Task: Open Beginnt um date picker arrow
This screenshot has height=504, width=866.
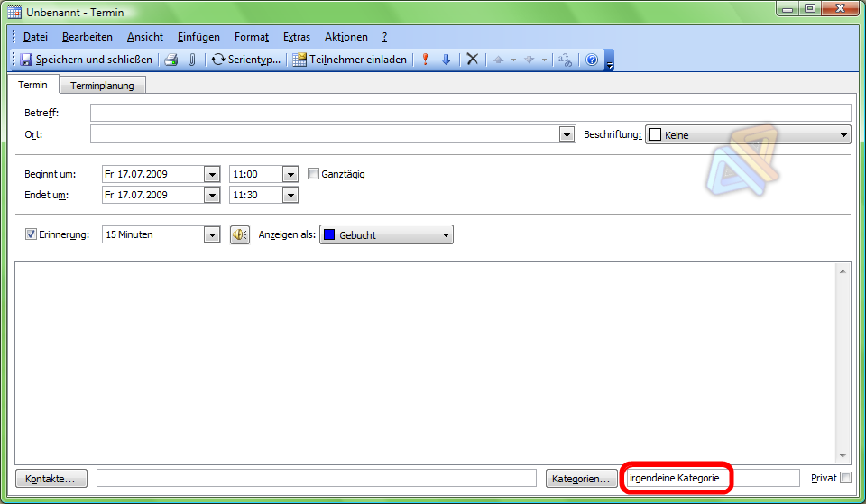Action: pyautogui.click(x=211, y=174)
